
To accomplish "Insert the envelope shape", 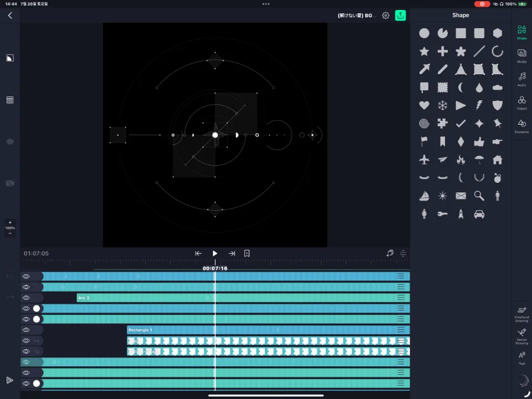I will (461, 196).
